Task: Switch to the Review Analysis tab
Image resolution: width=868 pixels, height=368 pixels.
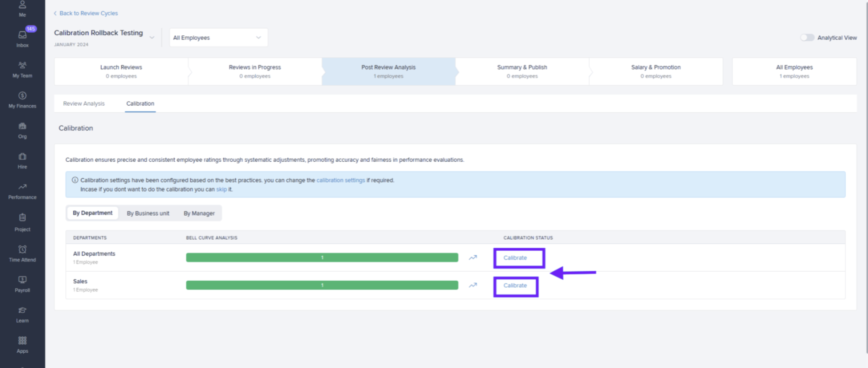Action: coord(83,104)
